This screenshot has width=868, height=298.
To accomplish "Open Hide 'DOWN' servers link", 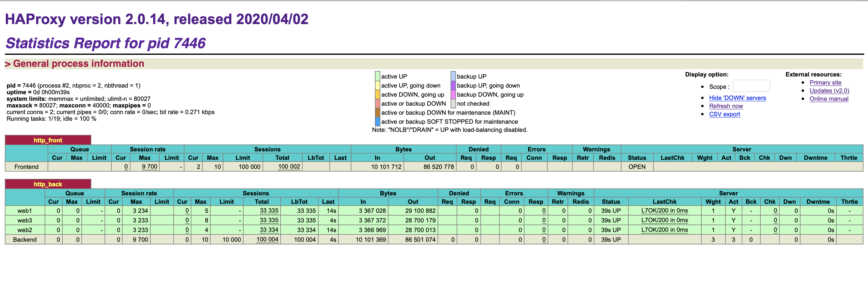I will pyautogui.click(x=737, y=98).
